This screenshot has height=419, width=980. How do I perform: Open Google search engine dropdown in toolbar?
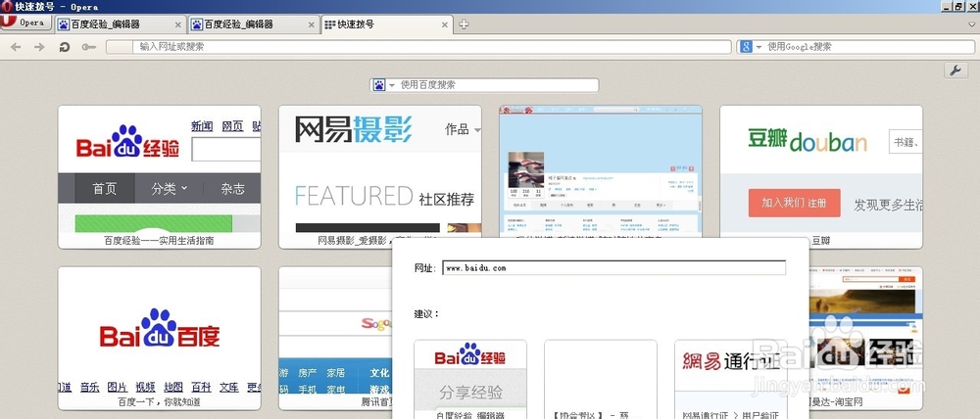click(759, 47)
